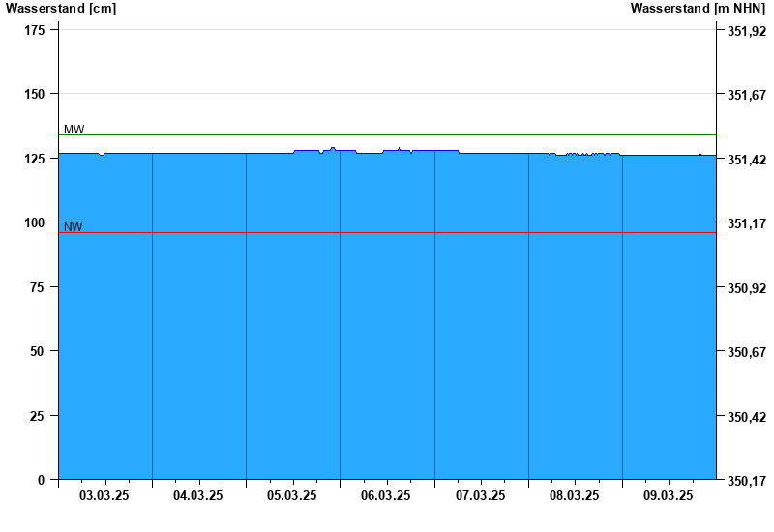Click the 50 value on left axis

[x=37, y=352]
